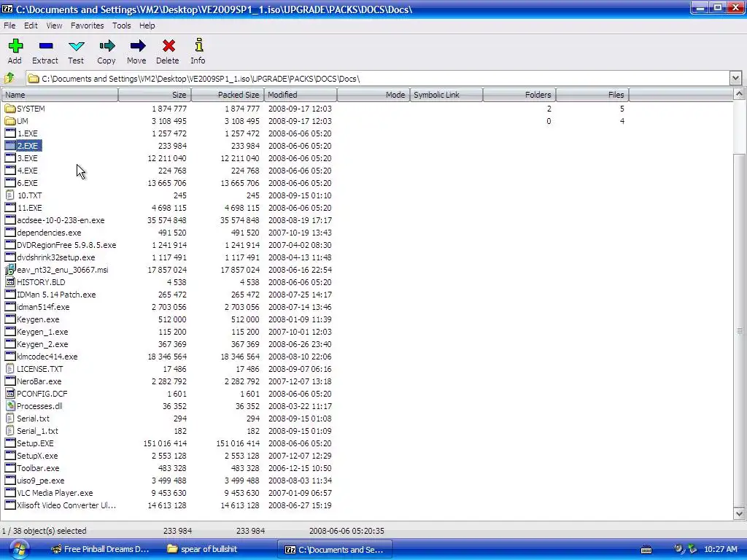The height and width of the screenshot is (560, 747).
Task: Click the Copy toolbar icon
Action: point(107,46)
